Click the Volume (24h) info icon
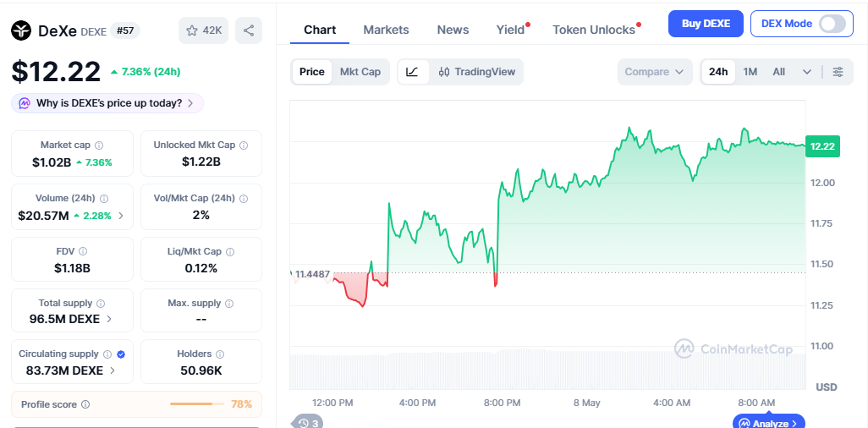Screen dimensions: 868x428 tap(104, 198)
